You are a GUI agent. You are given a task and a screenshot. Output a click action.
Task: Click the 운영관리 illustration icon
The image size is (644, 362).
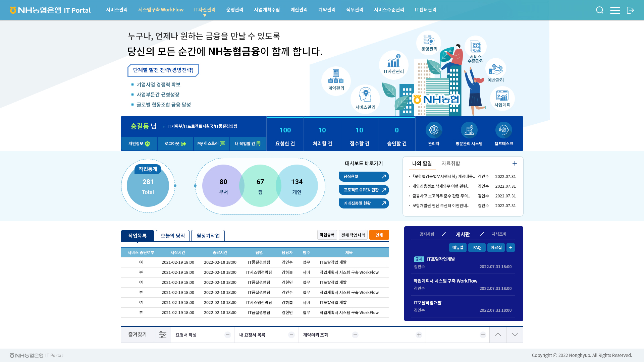429,43
